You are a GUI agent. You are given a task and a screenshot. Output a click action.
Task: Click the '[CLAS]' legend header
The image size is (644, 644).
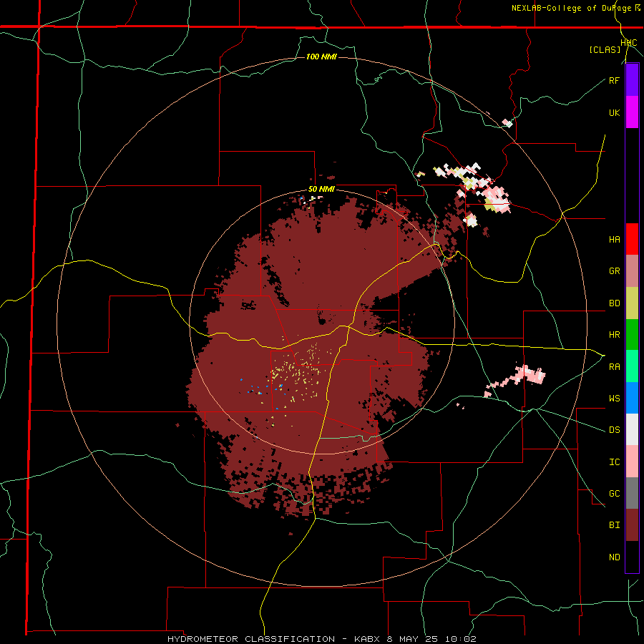[605, 49]
